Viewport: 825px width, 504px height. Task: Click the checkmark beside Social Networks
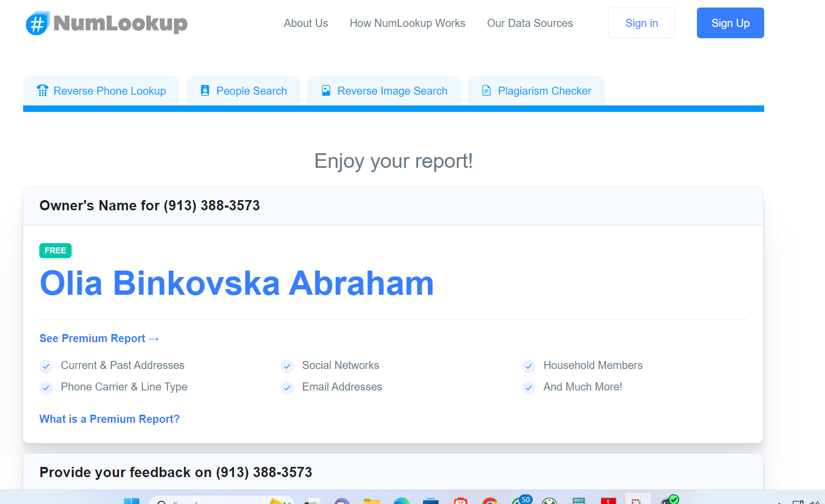point(287,366)
